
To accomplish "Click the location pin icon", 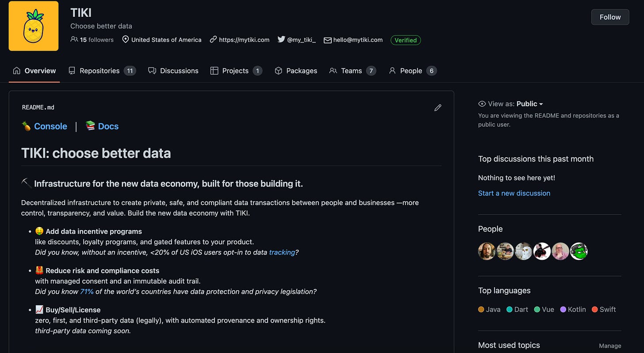I will pos(126,40).
